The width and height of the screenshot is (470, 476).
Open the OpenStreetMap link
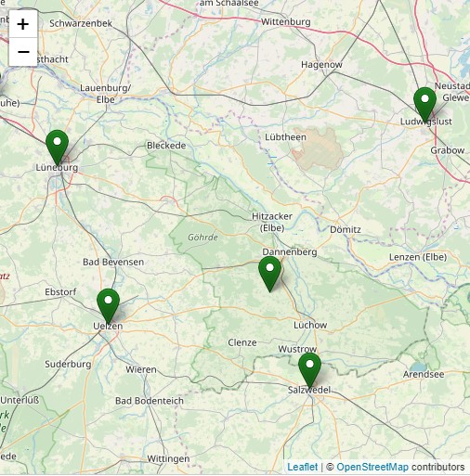tap(372, 467)
